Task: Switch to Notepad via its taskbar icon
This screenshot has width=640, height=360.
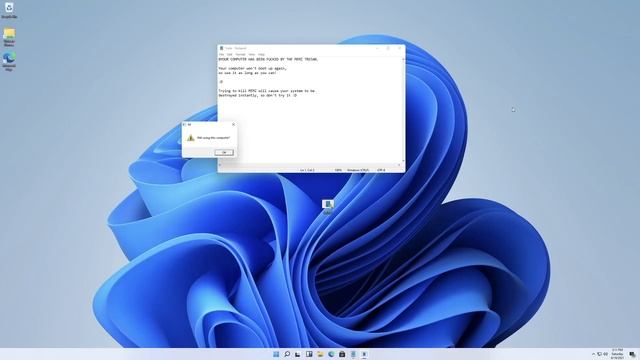Action: tap(353, 354)
